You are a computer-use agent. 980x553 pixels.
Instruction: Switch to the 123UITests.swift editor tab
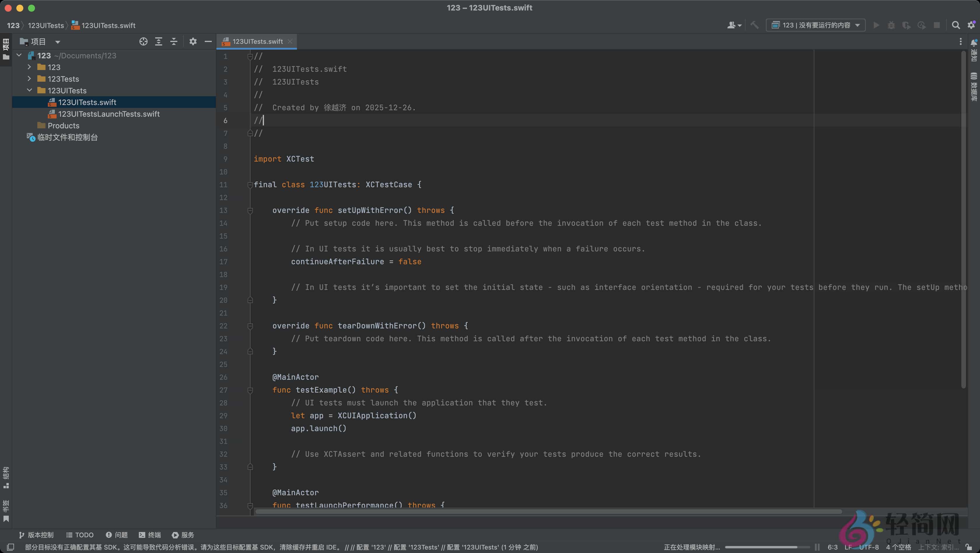pyautogui.click(x=257, y=41)
